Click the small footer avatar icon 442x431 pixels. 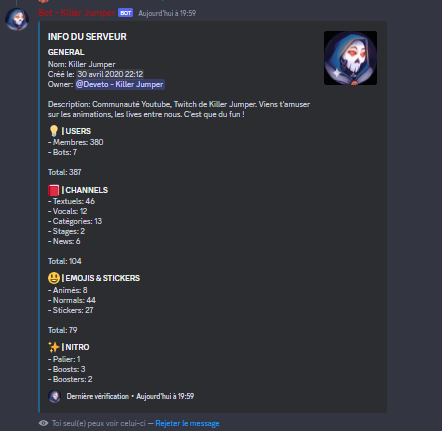click(x=55, y=396)
